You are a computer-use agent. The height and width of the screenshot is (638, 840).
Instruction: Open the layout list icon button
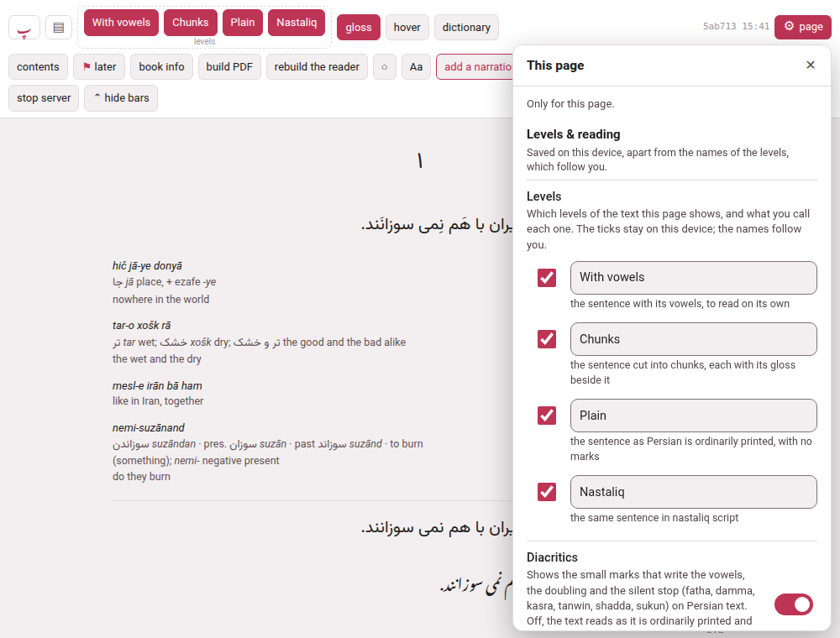click(59, 28)
